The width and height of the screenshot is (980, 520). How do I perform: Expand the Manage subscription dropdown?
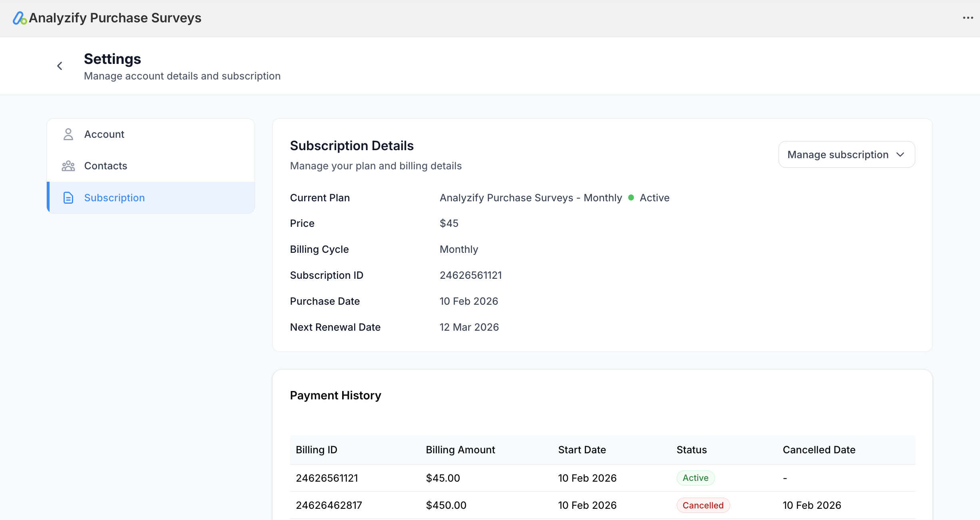846,154
